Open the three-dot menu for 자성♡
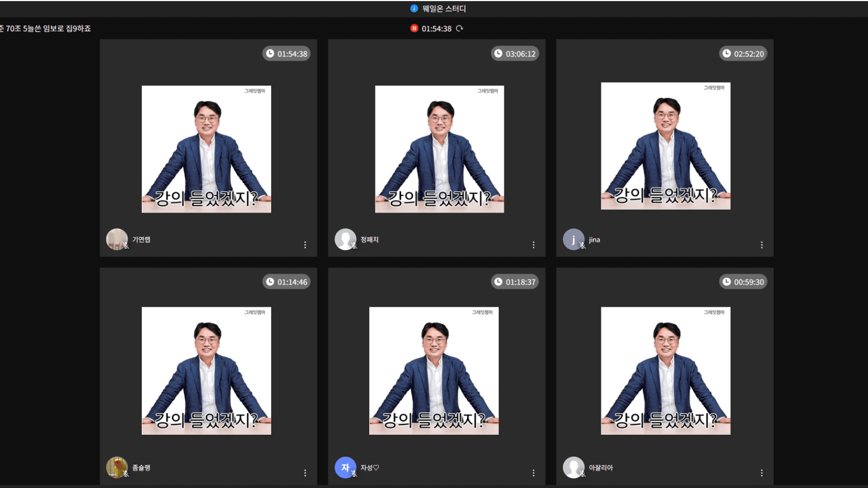868x488 pixels. 533,473
